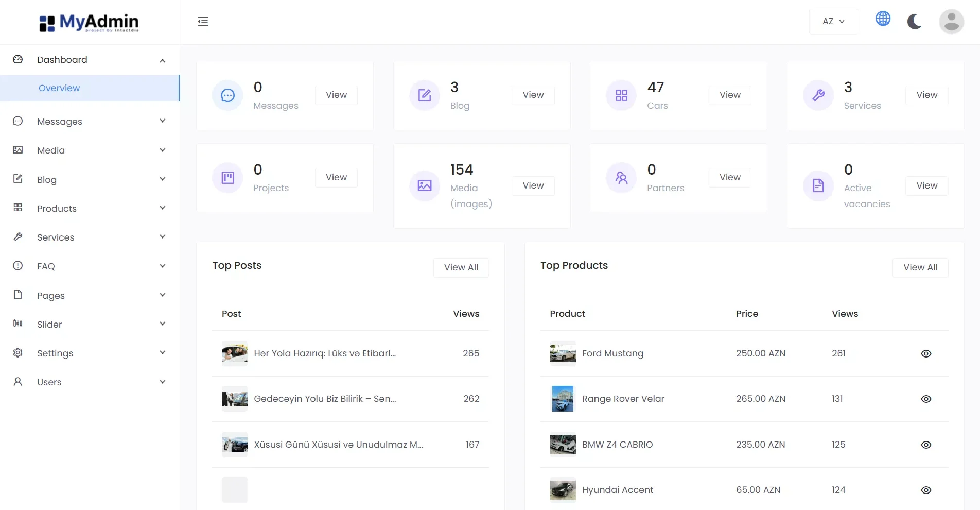Click View All for Top Posts
980x510 pixels.
[461, 267]
